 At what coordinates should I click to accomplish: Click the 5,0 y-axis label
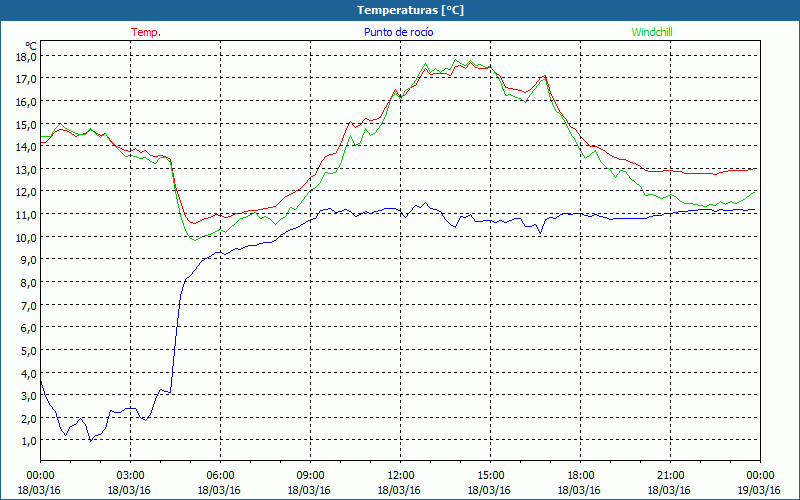(28, 351)
